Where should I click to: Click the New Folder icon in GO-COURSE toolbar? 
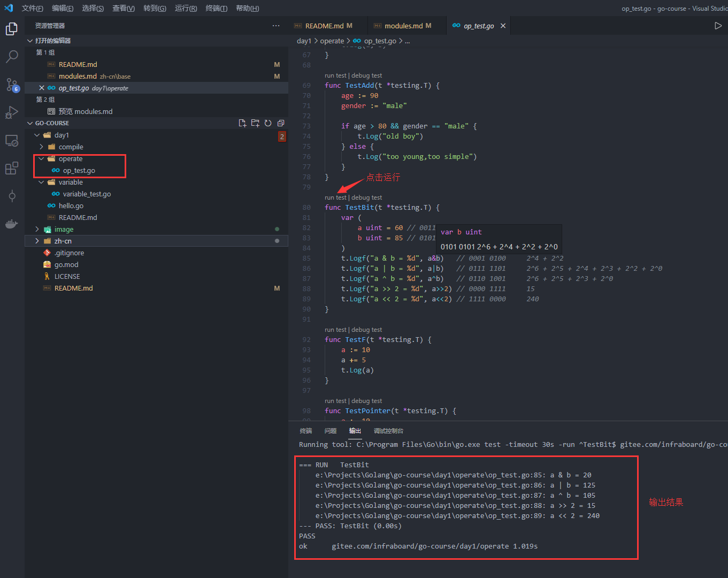tap(256, 123)
